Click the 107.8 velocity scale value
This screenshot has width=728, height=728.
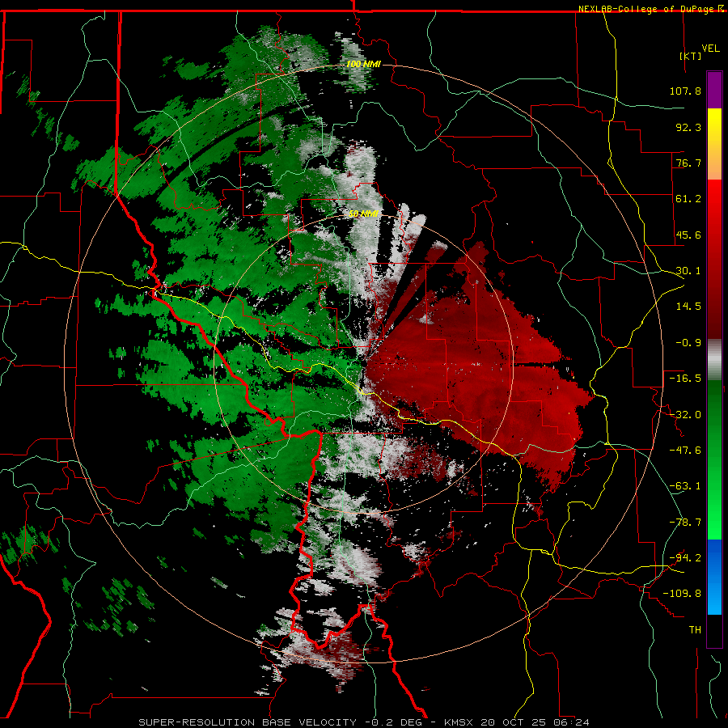[x=685, y=91]
